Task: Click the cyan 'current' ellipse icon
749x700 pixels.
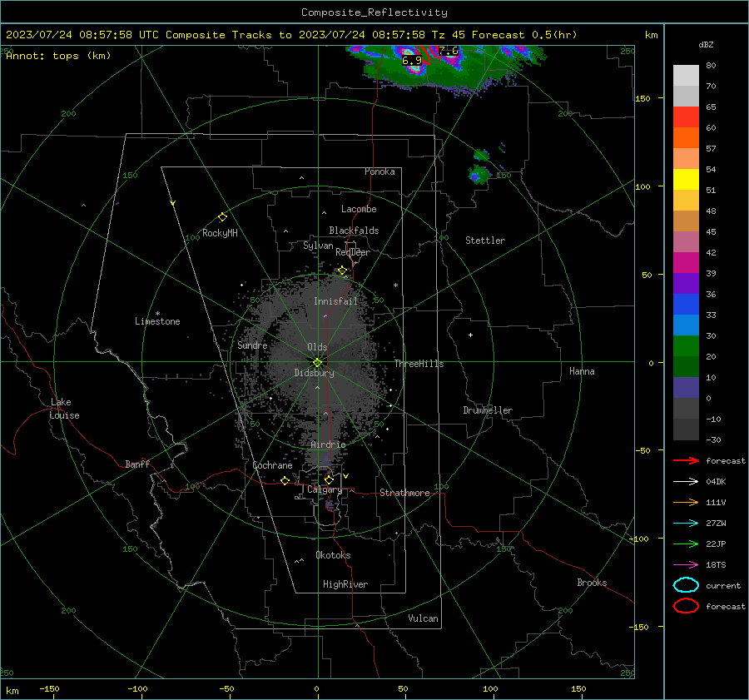Action: 686,585
